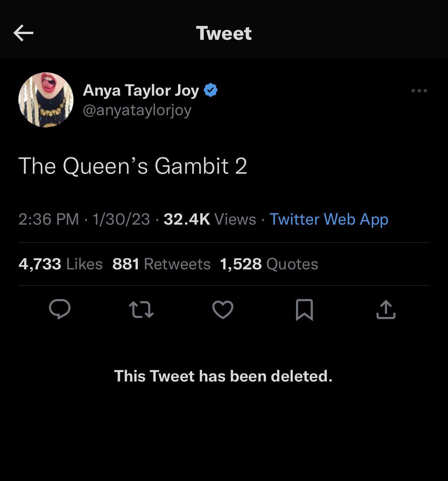Tap the reply speech bubble icon
Image resolution: width=448 pixels, height=481 pixels.
coord(60,309)
